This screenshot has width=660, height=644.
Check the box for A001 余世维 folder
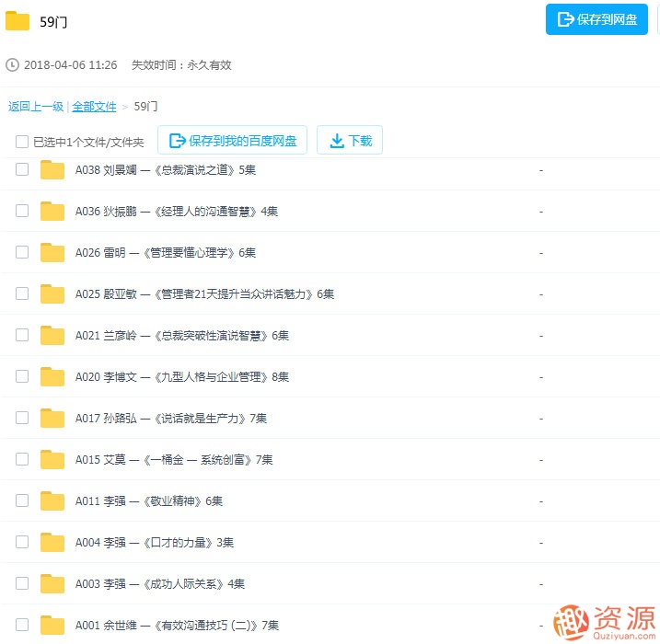click(22, 625)
